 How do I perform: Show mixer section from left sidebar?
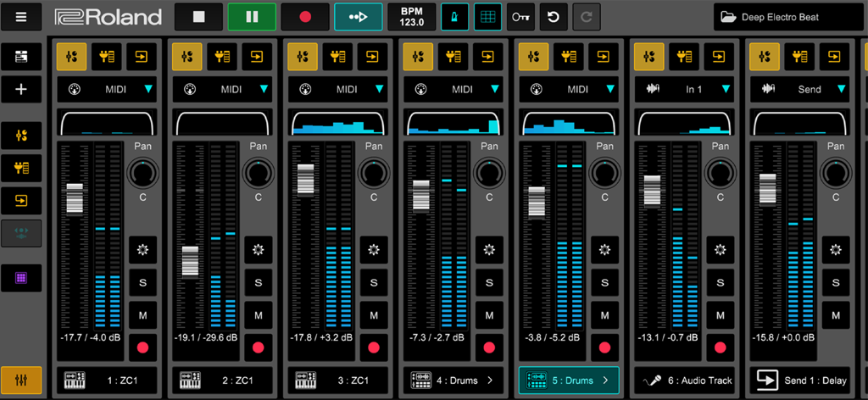[x=21, y=136]
